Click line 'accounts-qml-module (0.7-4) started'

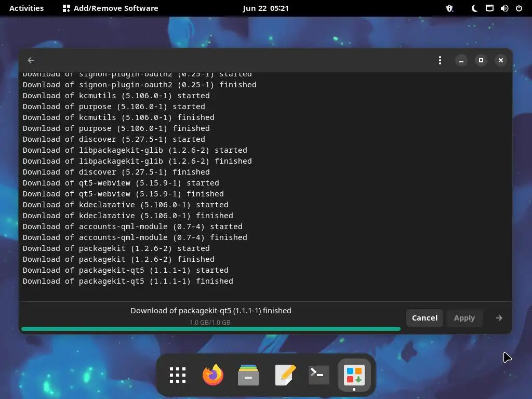pos(132,227)
